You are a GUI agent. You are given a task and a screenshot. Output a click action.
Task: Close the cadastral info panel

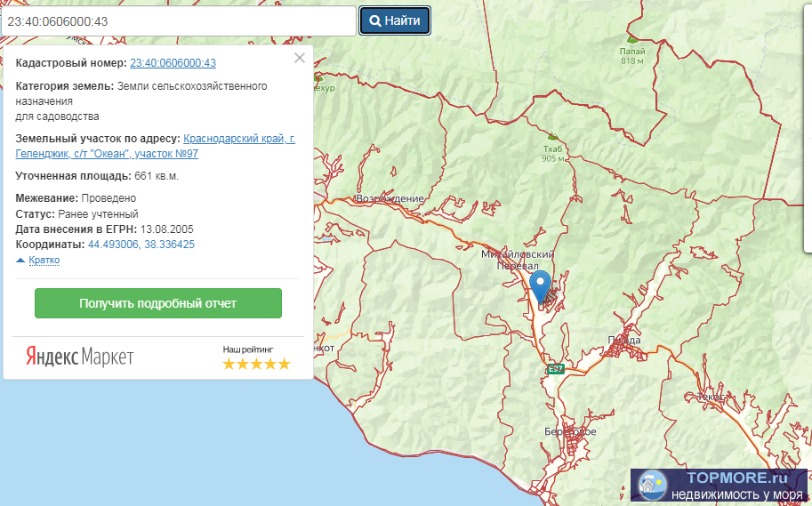300,58
